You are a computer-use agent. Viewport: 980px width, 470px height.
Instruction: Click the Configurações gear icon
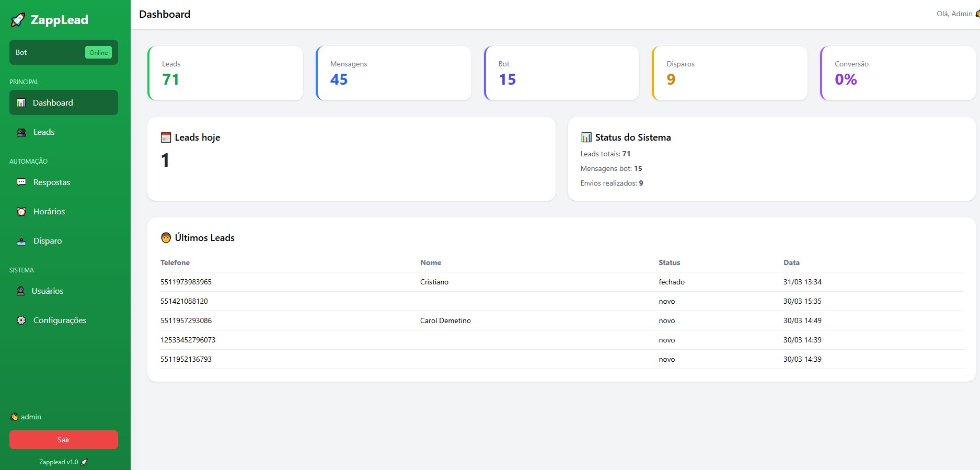(x=21, y=320)
